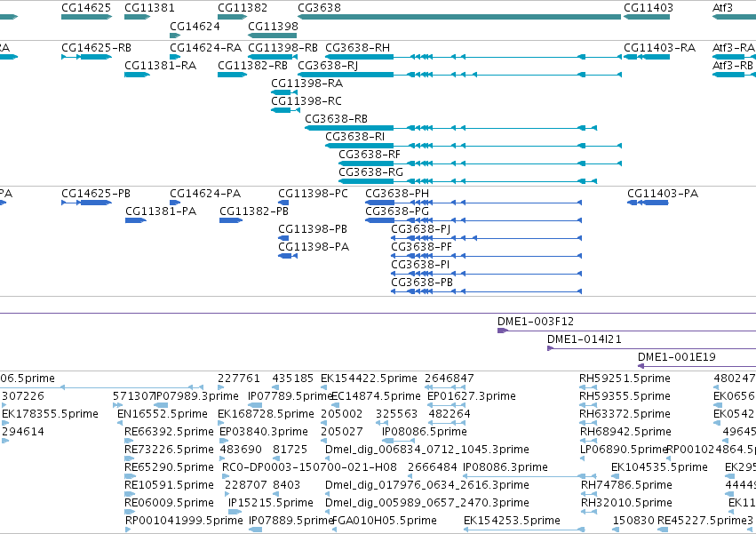Click the CG11382 gene label
The width and height of the screenshot is (756, 534).
(243, 8)
